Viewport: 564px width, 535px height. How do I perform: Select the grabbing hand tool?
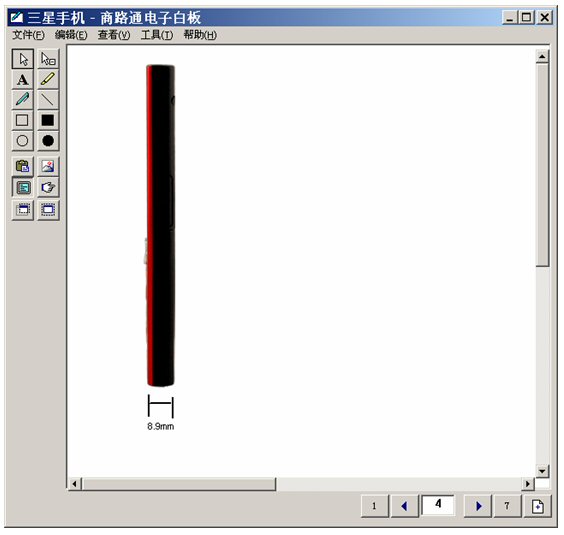point(48,187)
